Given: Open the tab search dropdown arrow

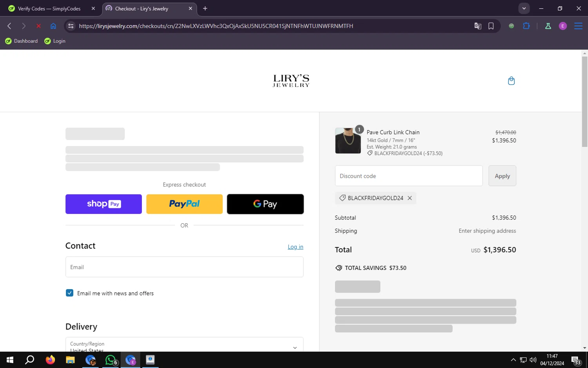Looking at the screenshot, I should [524, 8].
